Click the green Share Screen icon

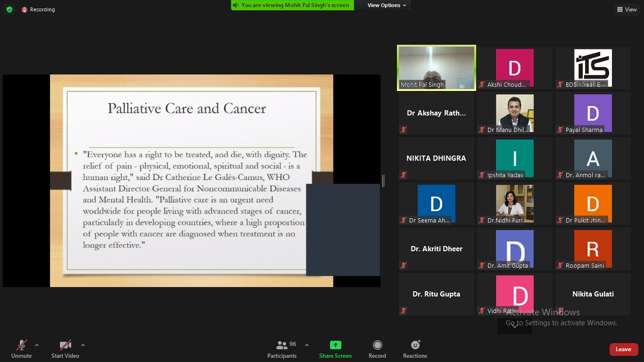pyautogui.click(x=335, y=346)
